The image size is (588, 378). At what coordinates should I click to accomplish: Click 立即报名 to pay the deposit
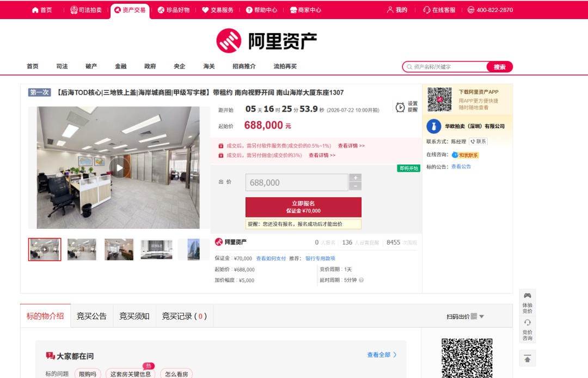(303, 207)
